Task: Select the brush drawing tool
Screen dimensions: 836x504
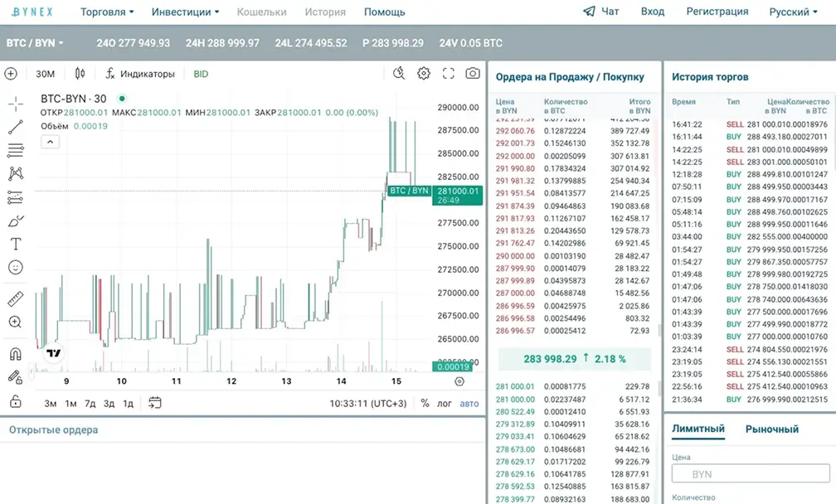Action: click(16, 220)
